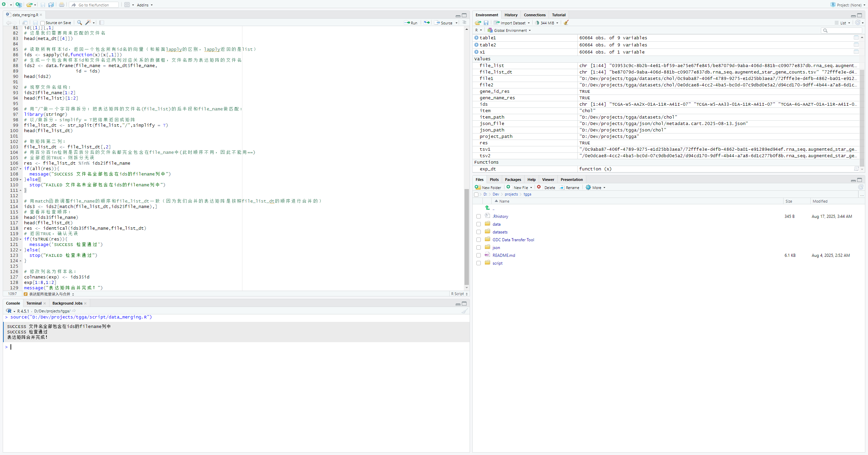The width and height of the screenshot is (868, 455).
Task: Check the GDC Data Transfer Tool checkbox
Action: (x=478, y=240)
